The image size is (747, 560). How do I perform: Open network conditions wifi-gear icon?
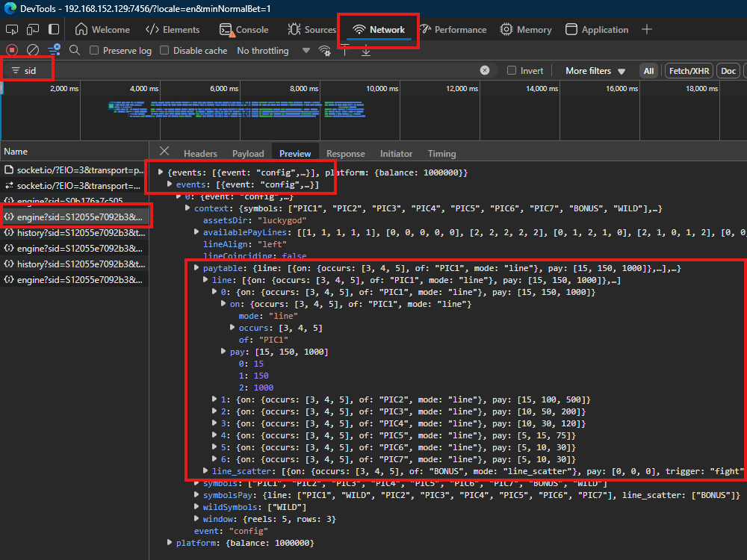click(x=325, y=51)
